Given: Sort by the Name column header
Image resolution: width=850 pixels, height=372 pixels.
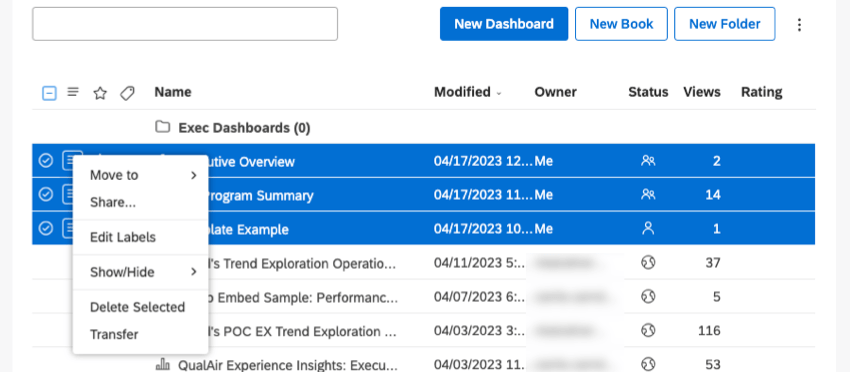Looking at the screenshot, I should 173,92.
